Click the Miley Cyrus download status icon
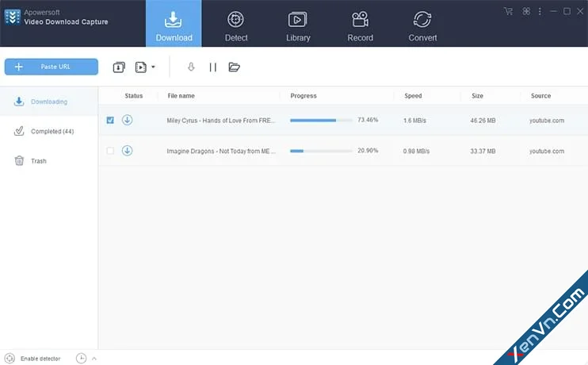588x365 pixels. pos(127,120)
